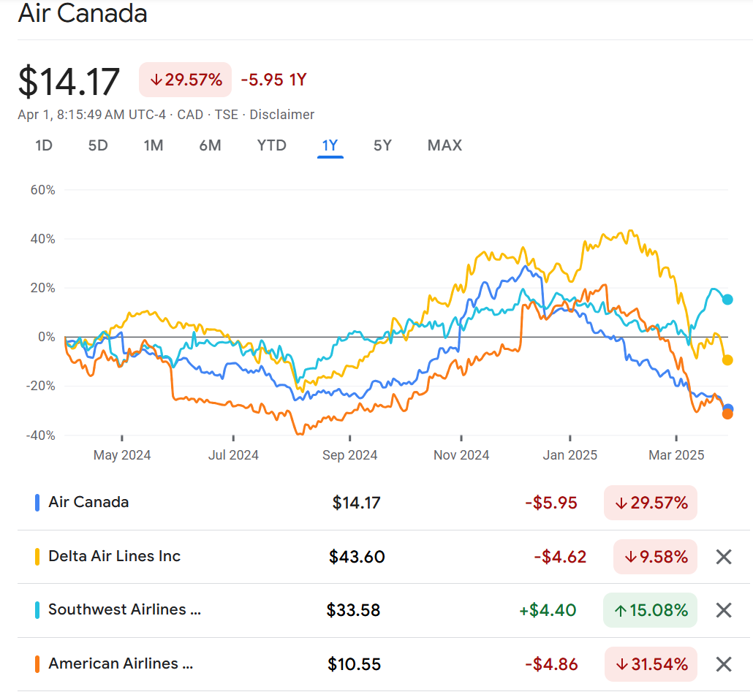Open the Delta Air Lines Inc row
753x700 pixels.
pyautogui.click(x=114, y=556)
